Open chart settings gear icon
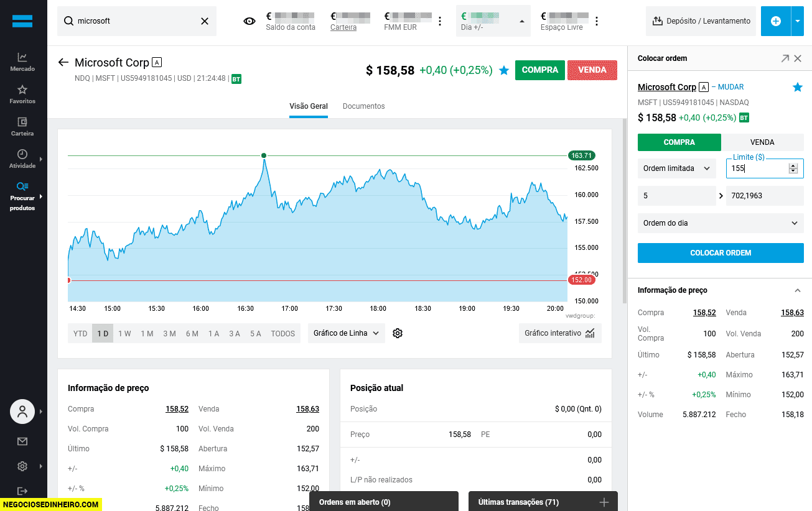This screenshot has height=511, width=812. pyautogui.click(x=398, y=333)
